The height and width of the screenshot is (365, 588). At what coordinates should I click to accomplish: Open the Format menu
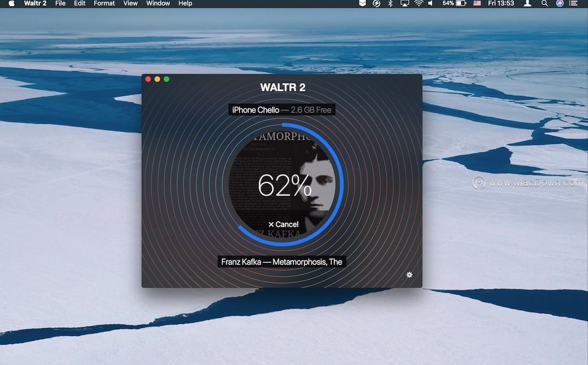point(104,3)
